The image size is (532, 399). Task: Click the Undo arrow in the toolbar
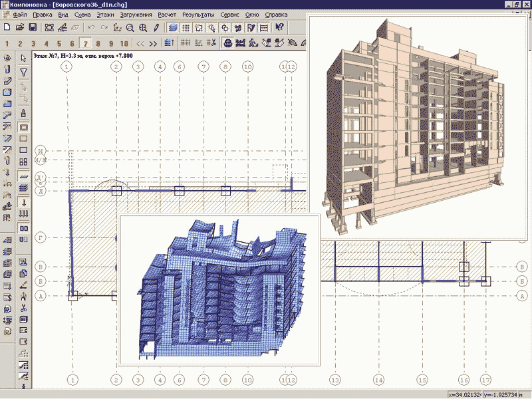[92, 28]
